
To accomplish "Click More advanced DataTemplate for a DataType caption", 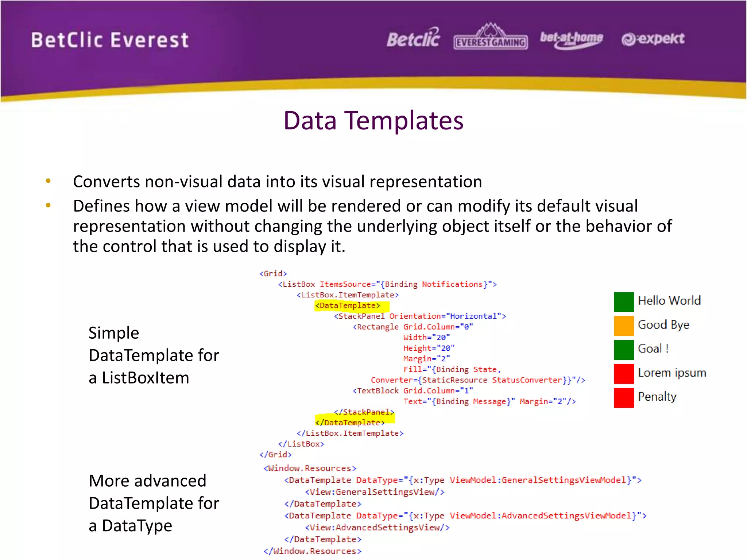I will click(x=154, y=503).
